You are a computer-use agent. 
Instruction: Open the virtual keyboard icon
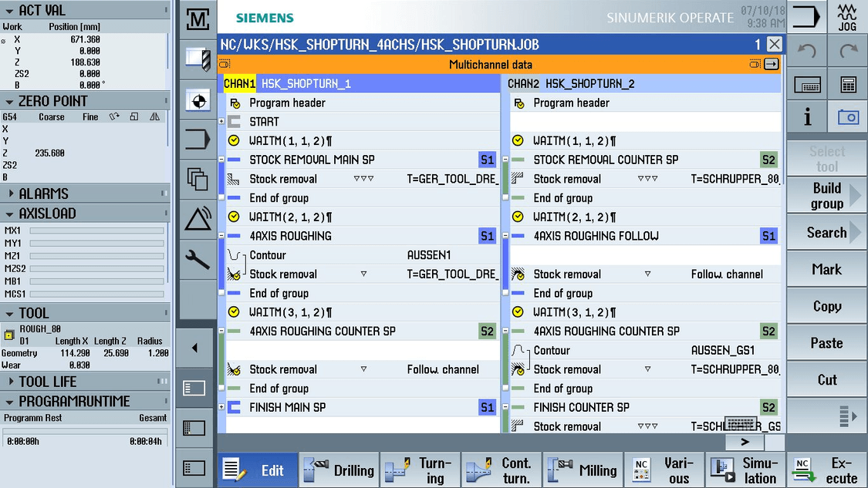point(807,86)
